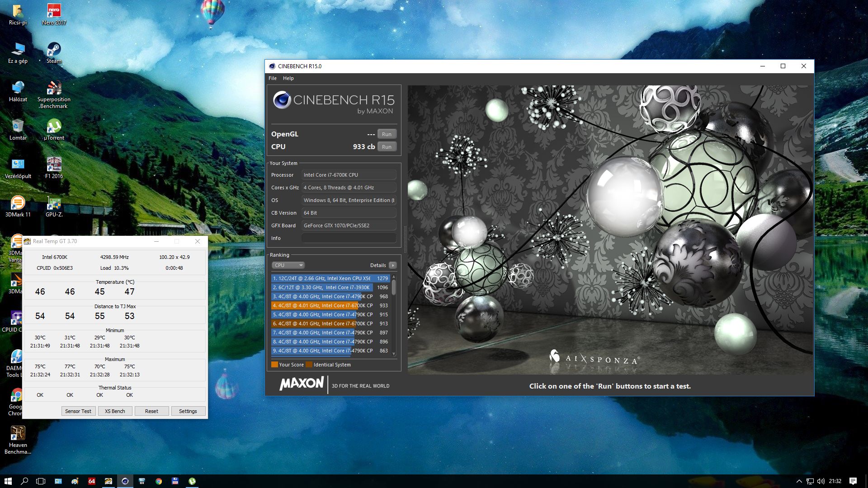Click the GFX Board field in Cinebench
The width and height of the screenshot is (868, 488).
point(349,225)
